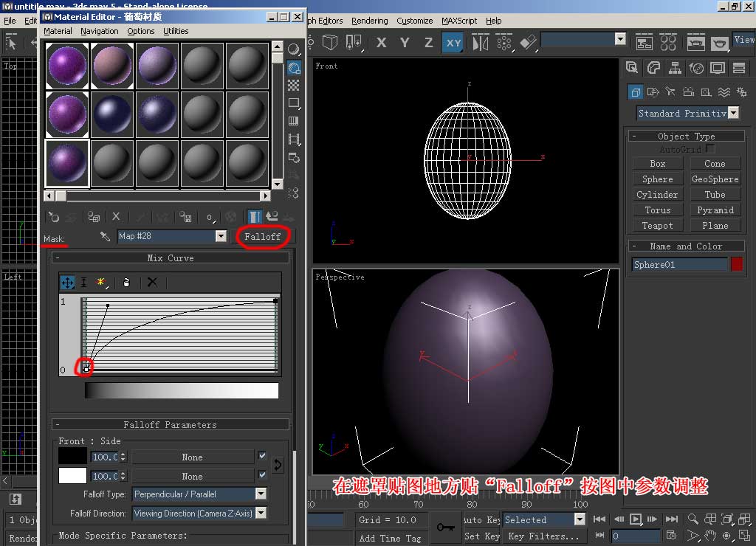
Task: Click the Go to Parent icon in Material Editor
Action: [273, 216]
